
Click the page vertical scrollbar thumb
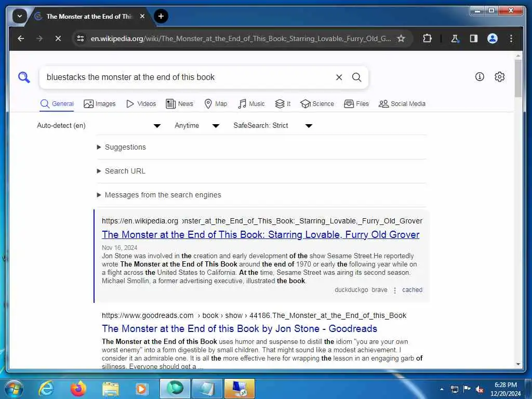(x=518, y=79)
